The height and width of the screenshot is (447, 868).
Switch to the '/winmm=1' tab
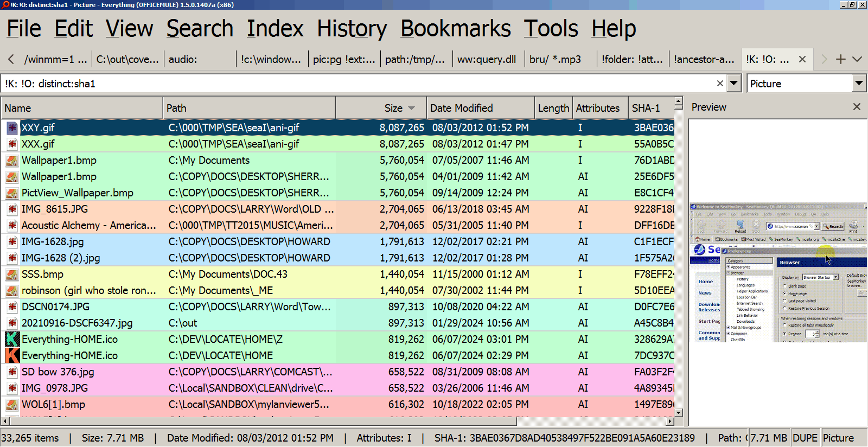(56, 59)
